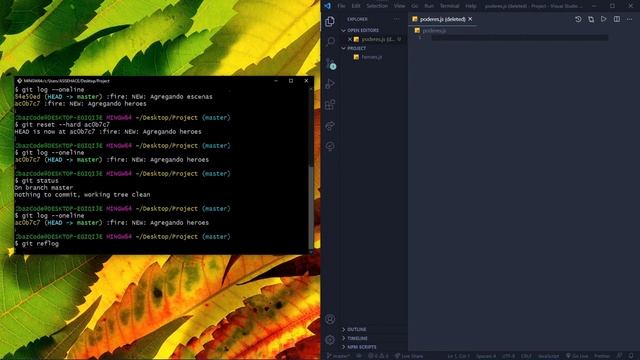Click Spaces: 4 indentation in status bar
This screenshot has height=360, width=640.
(x=486, y=356)
